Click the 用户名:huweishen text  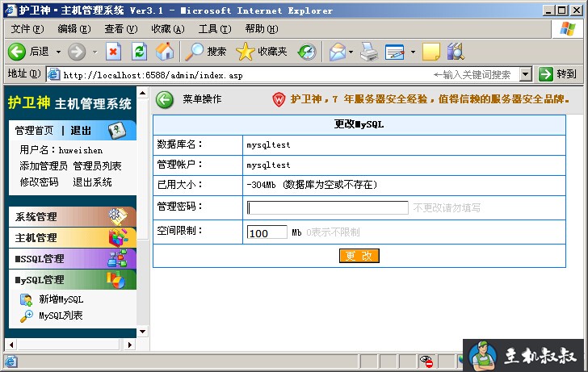tap(61, 150)
